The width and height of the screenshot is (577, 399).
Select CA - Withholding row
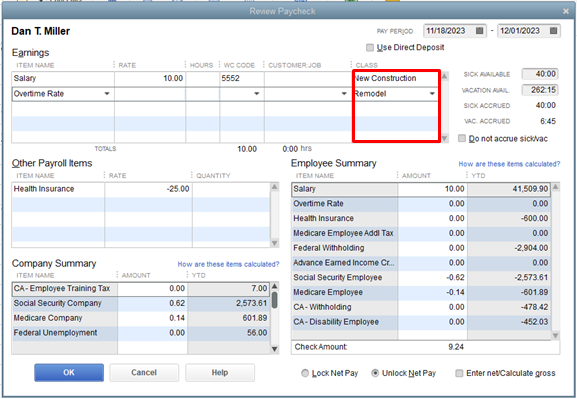point(421,307)
